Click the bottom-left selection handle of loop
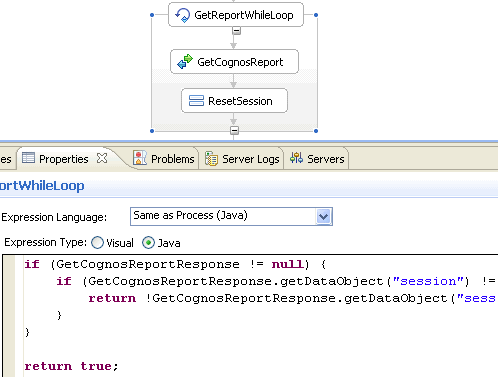Image resolution: width=498 pixels, height=377 pixels. tap(152, 131)
